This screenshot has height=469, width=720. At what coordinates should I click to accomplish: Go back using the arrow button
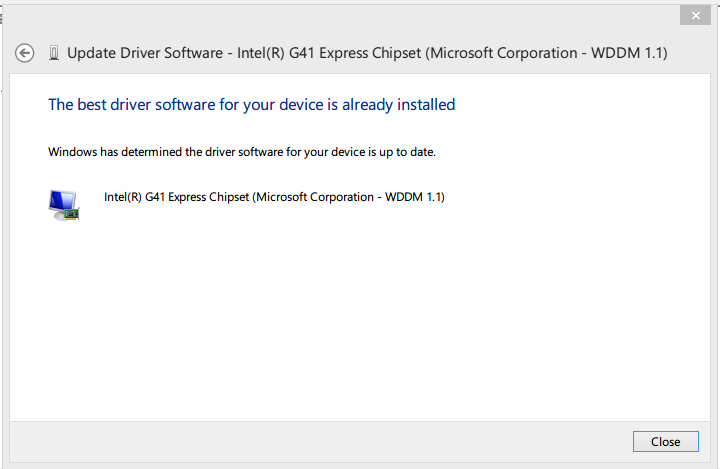click(25, 53)
